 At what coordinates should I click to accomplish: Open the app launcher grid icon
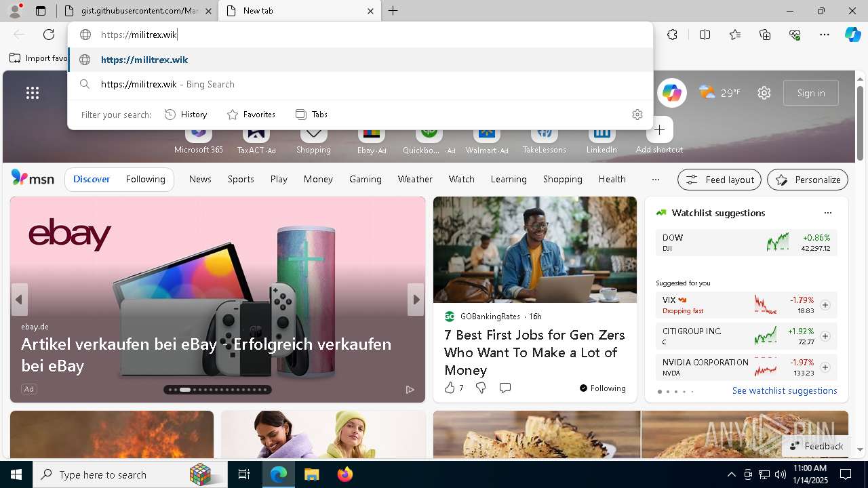point(33,93)
